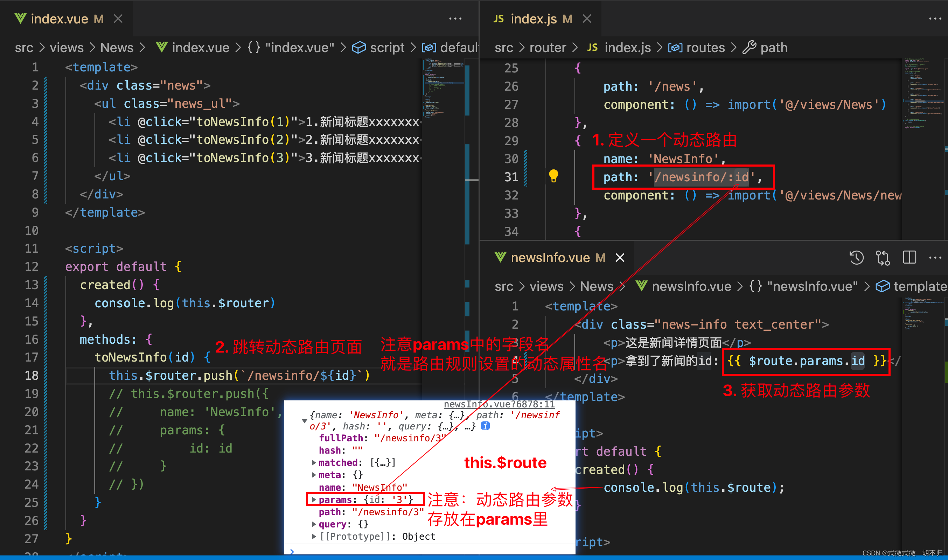
Task: Open the more actions menu for newsInfo.vue editor
Action: [x=935, y=258]
